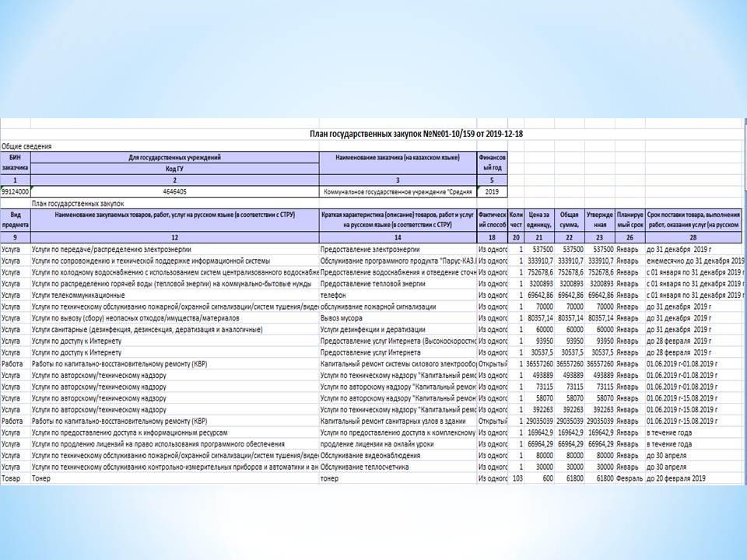747x560 pixels.
Task: Click the "Планируемый срок" column header
Action: click(630, 220)
